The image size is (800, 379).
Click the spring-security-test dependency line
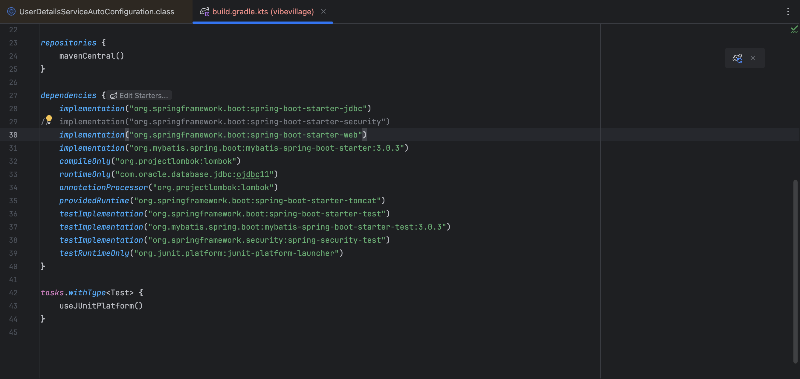tap(224, 240)
